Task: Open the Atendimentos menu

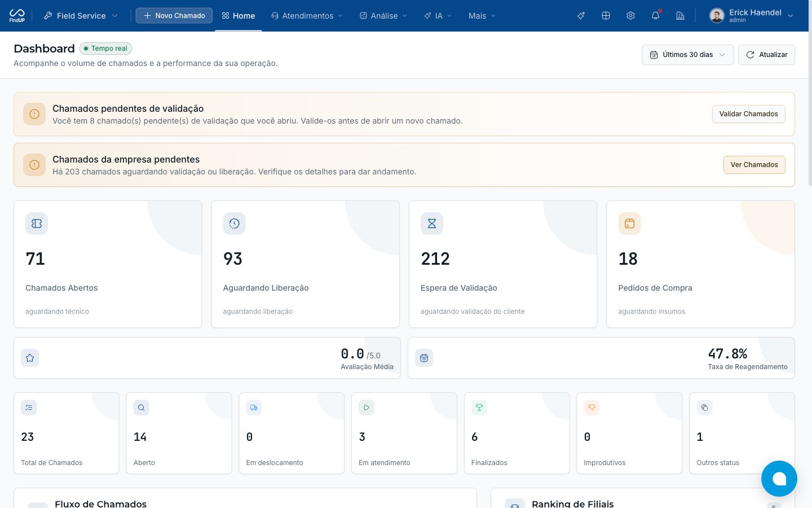Action: click(307, 16)
